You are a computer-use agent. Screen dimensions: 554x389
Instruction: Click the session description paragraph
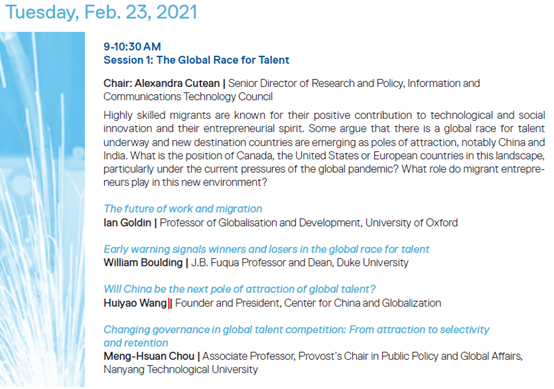(324, 149)
